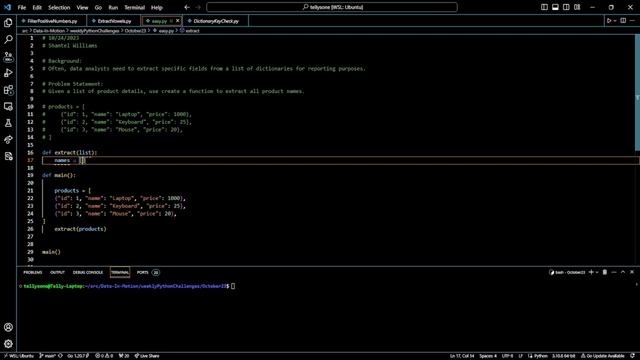Click errors and warnings count in status bar
Viewport: 640px width, 360px height.
[104, 356]
